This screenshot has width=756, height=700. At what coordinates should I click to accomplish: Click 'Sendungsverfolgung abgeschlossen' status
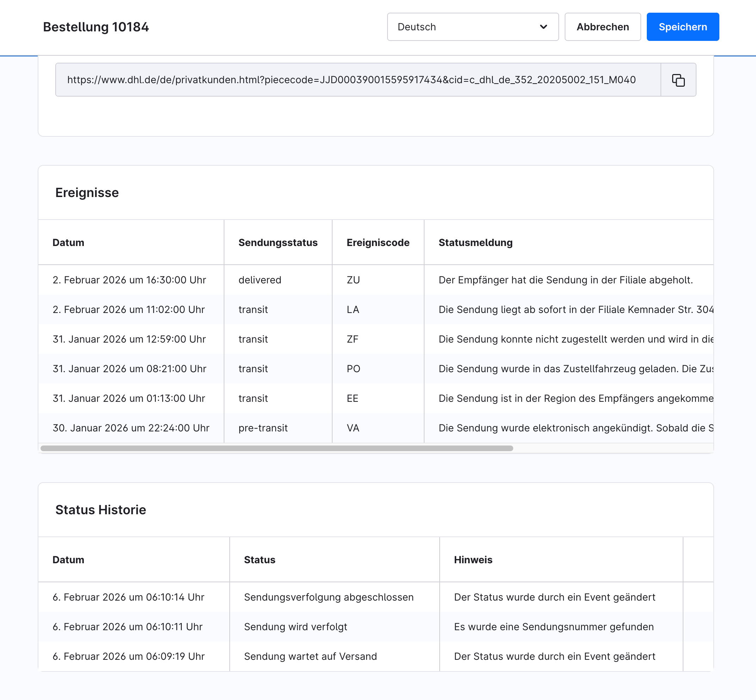329,597
